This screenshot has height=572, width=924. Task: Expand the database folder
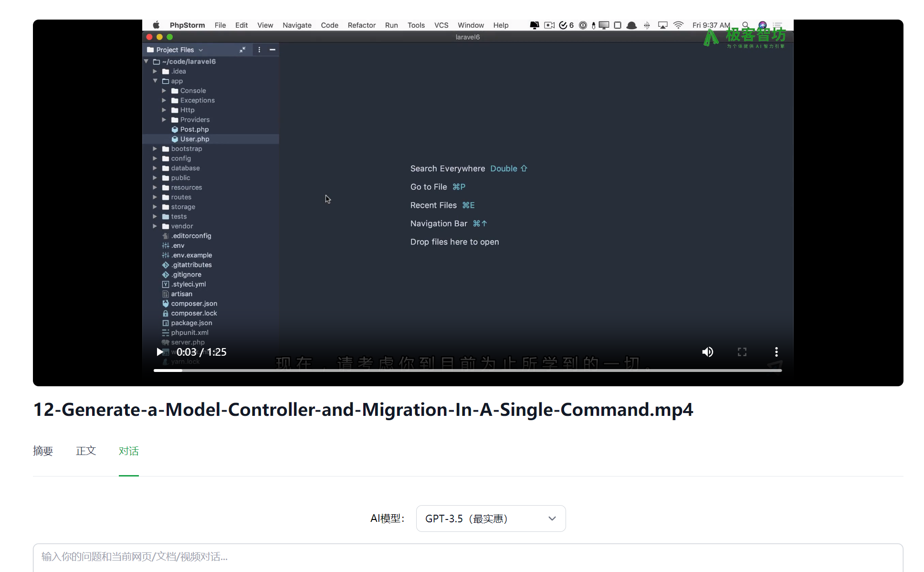tap(155, 168)
